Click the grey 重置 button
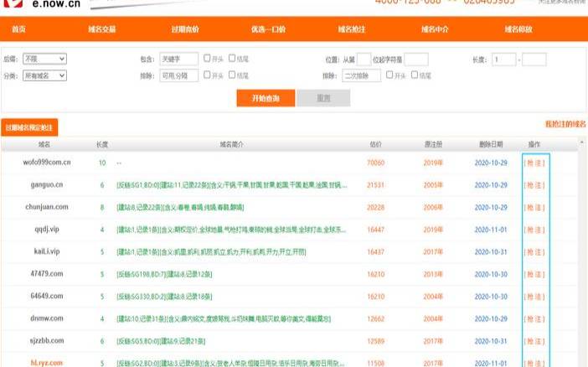This screenshot has width=588, height=367. (x=323, y=98)
